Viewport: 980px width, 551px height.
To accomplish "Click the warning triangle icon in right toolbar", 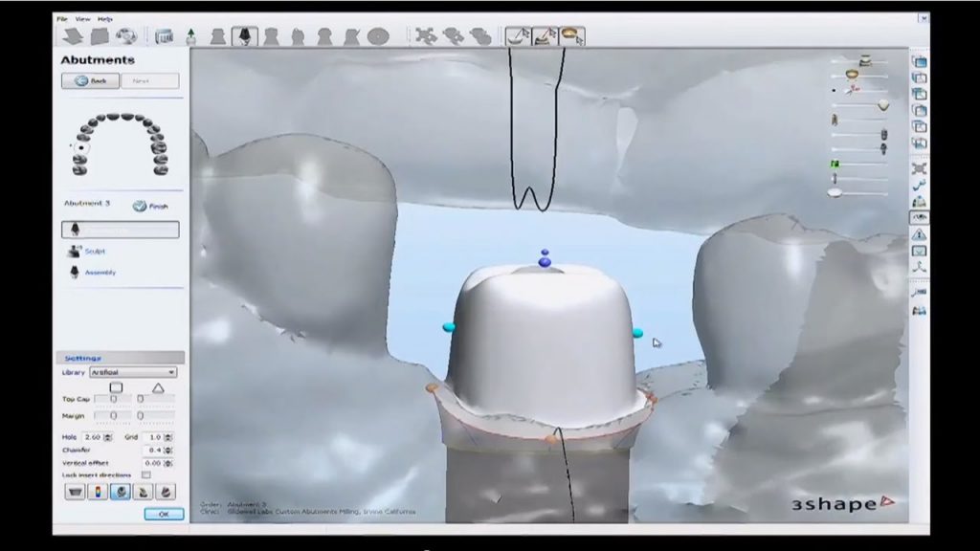I will click(x=920, y=234).
